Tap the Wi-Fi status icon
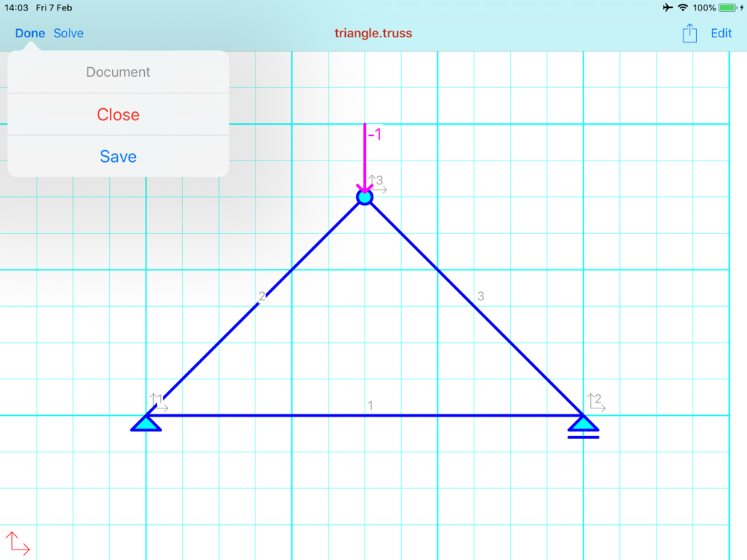 click(x=683, y=7)
